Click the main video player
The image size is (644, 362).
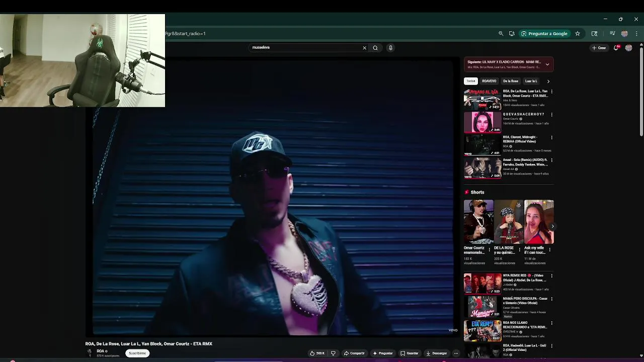tap(272, 196)
